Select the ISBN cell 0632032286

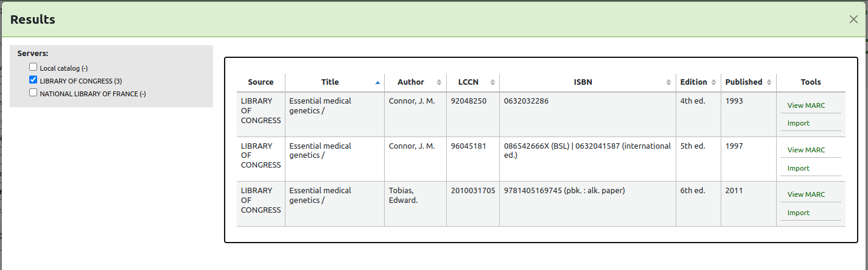pyautogui.click(x=526, y=101)
